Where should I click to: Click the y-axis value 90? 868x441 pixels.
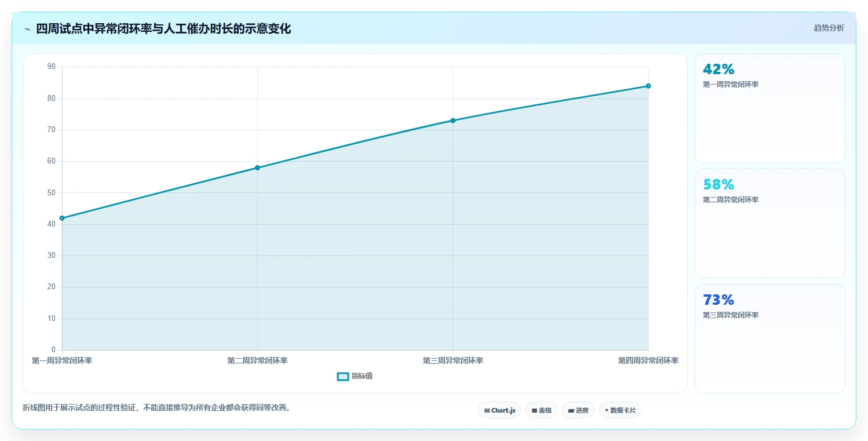(x=52, y=67)
